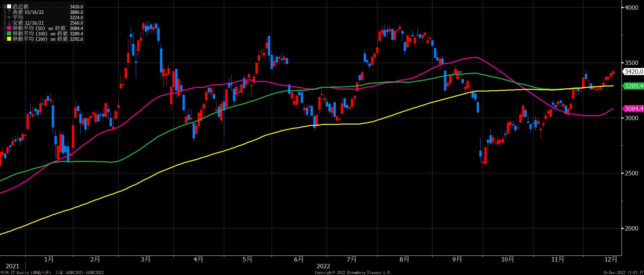Click the 2000 label on price axis

[631, 229]
